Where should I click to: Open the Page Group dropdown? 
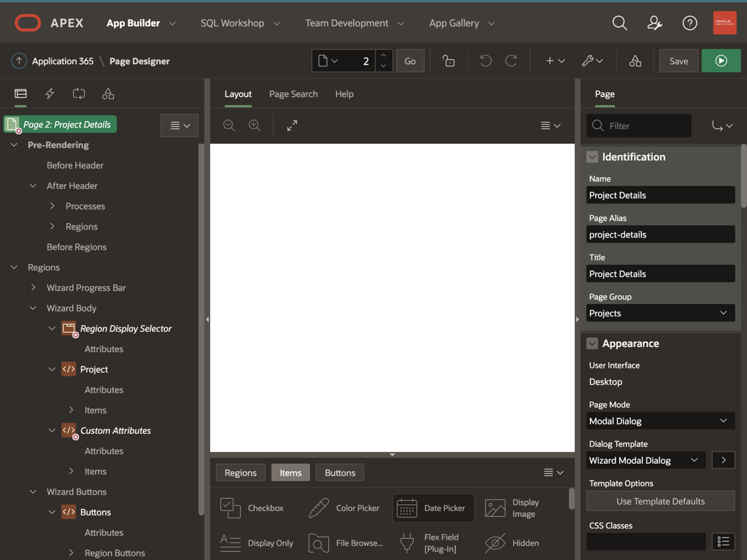coord(660,313)
